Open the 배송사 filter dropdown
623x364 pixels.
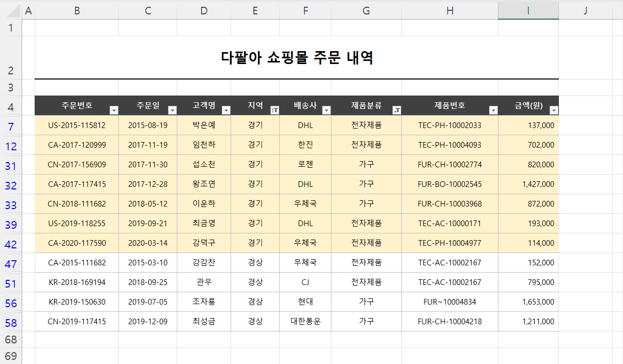click(326, 110)
